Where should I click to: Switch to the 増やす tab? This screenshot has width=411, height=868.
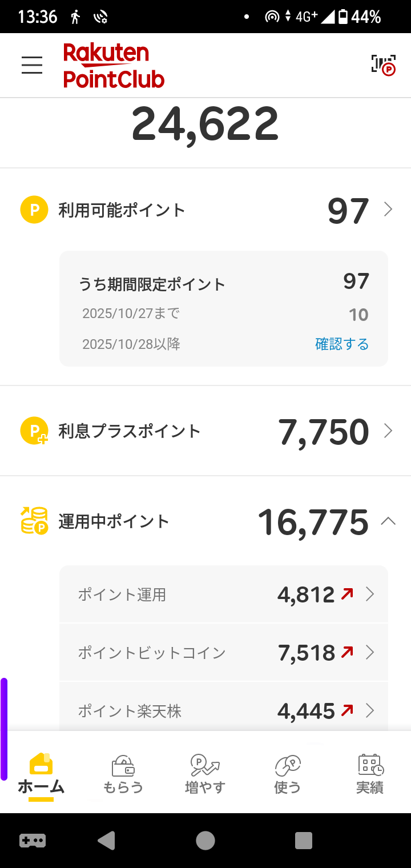click(x=205, y=774)
